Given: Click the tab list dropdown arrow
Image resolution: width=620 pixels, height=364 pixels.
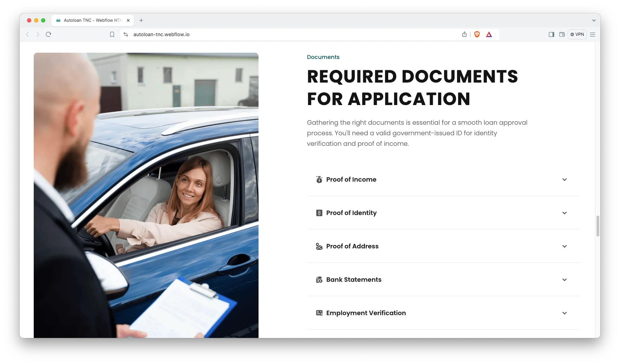Looking at the screenshot, I should pyautogui.click(x=594, y=20).
